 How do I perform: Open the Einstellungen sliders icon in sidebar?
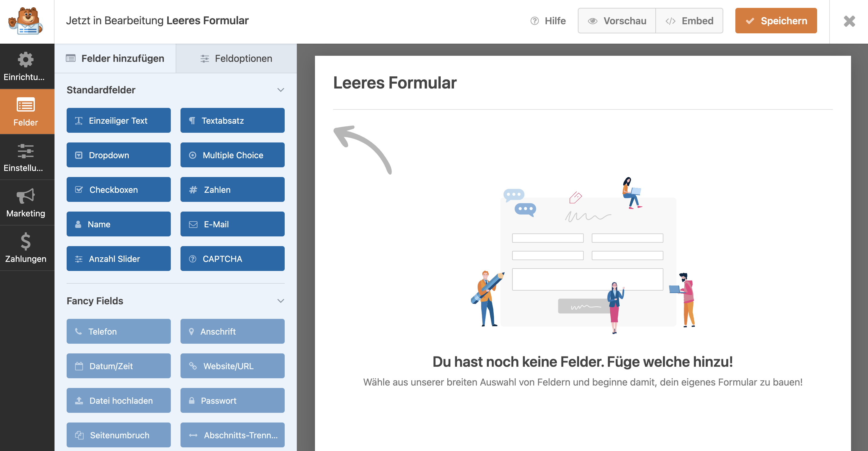tap(26, 151)
